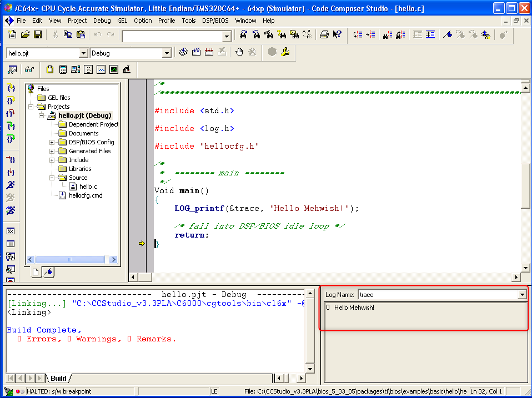Open the project selector dropdown showing hello.pjt
This screenshot has height=398, width=532.
click(x=83, y=53)
